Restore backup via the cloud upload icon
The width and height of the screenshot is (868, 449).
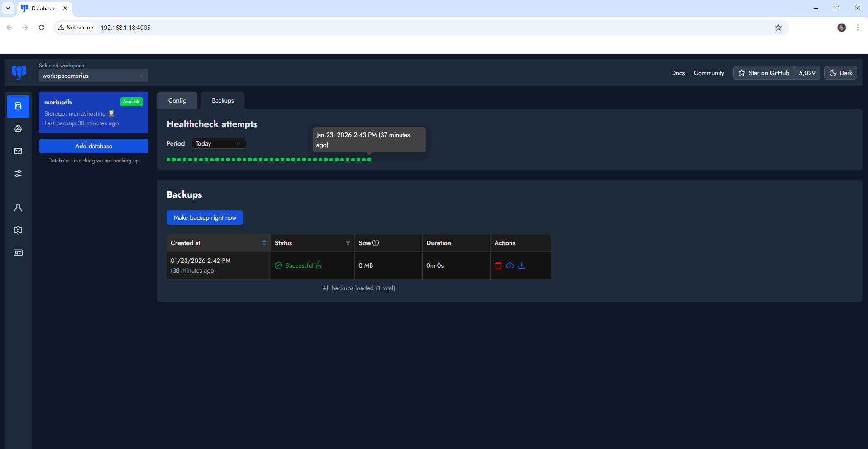coord(510,265)
